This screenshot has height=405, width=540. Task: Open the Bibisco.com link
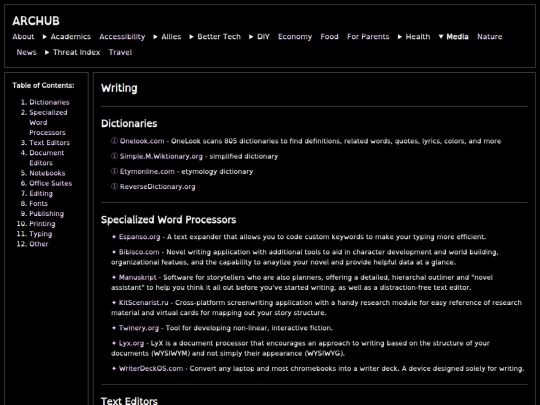point(139,252)
